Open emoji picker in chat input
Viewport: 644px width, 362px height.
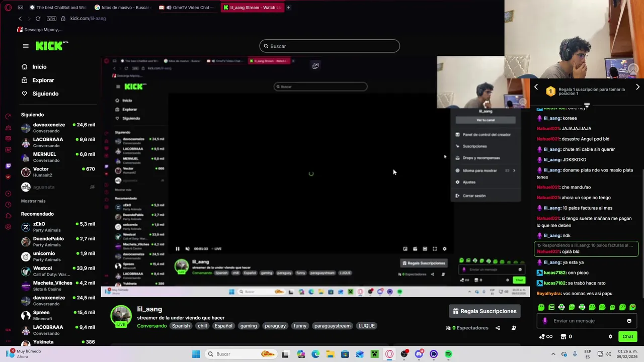click(x=629, y=321)
